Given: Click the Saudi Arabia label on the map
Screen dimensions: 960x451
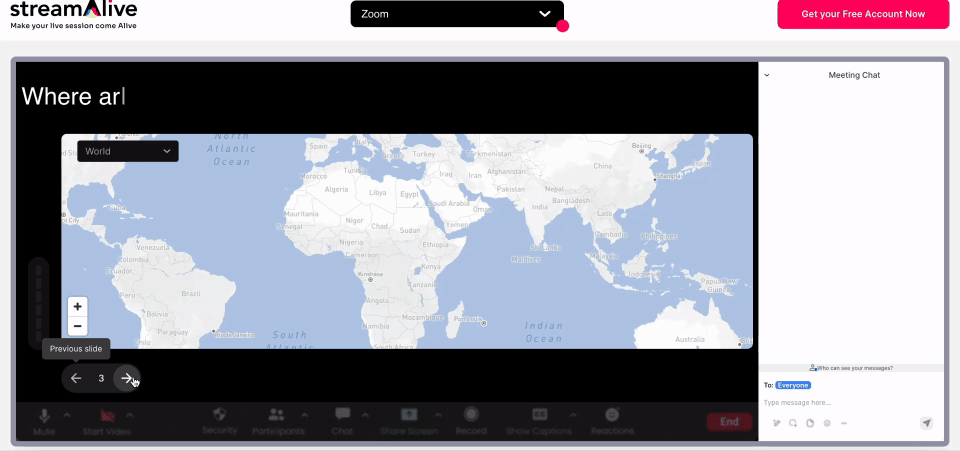Looking at the screenshot, I should coord(448,203).
